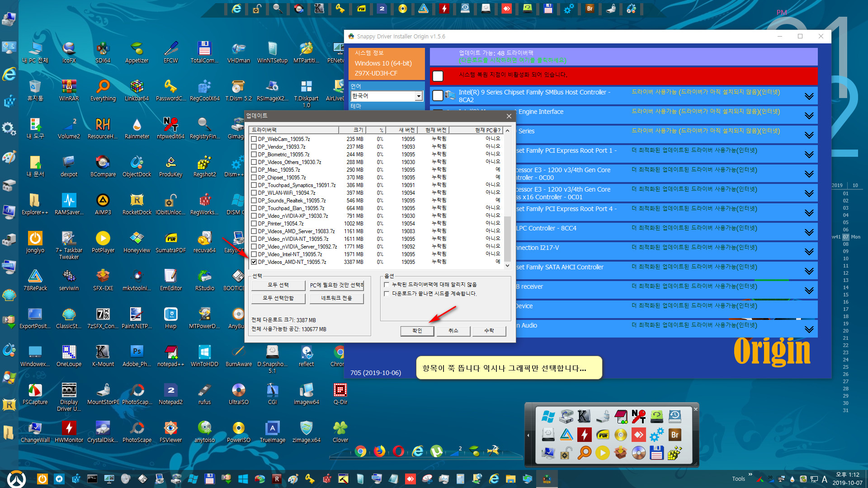The width and height of the screenshot is (868, 488).
Task: Click the taskbar clock showing 오후 1:12
Action: click(x=847, y=479)
